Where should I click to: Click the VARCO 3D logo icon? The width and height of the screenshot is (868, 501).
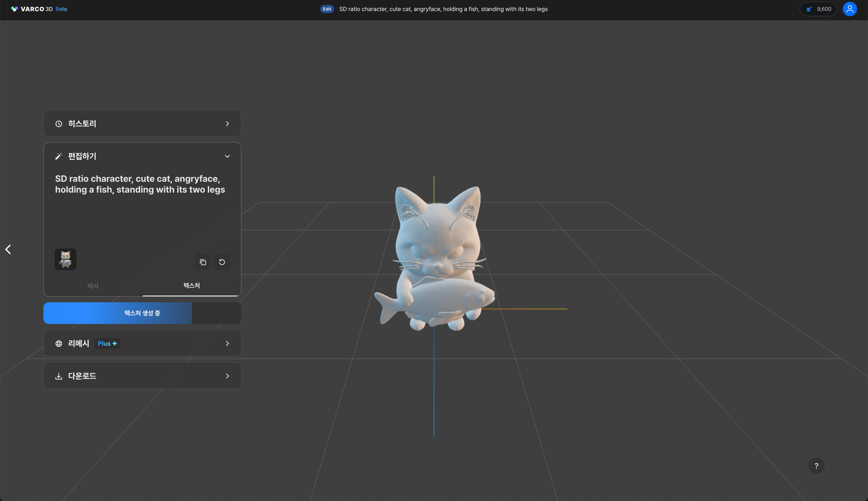pos(14,9)
